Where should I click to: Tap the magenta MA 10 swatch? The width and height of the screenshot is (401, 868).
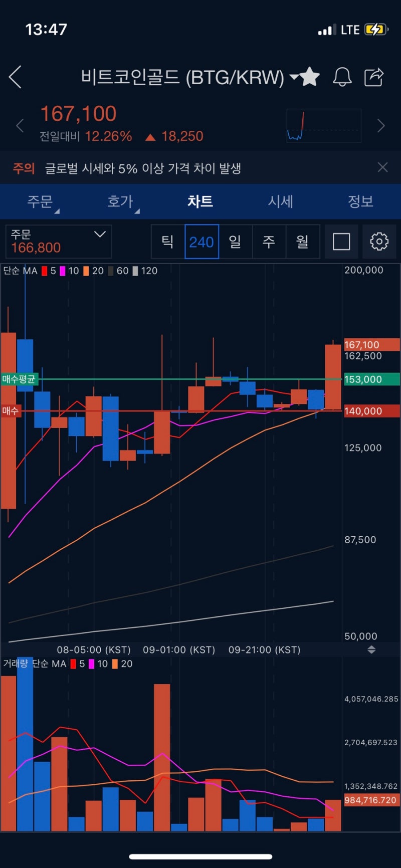(x=63, y=271)
